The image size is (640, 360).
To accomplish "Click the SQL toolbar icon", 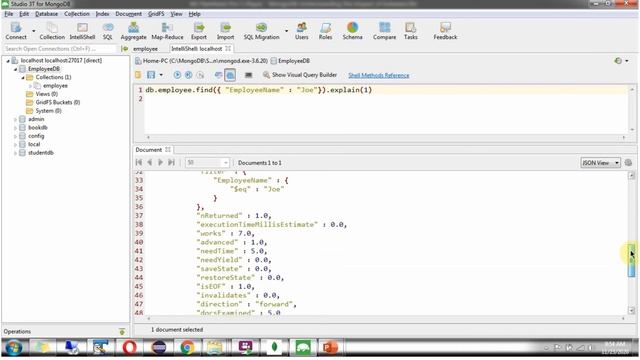I will point(108,31).
